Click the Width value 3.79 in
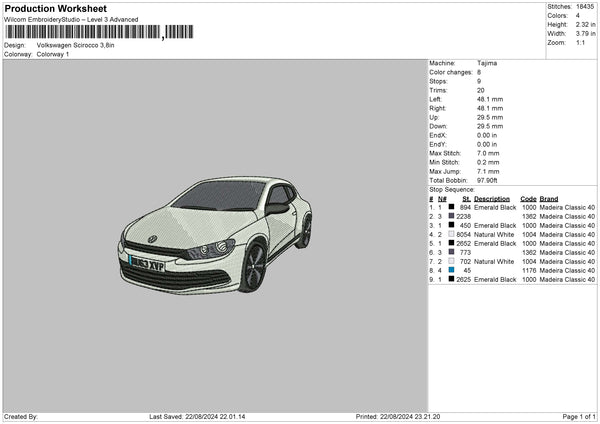Viewport: 600px width, 424px height. click(585, 34)
